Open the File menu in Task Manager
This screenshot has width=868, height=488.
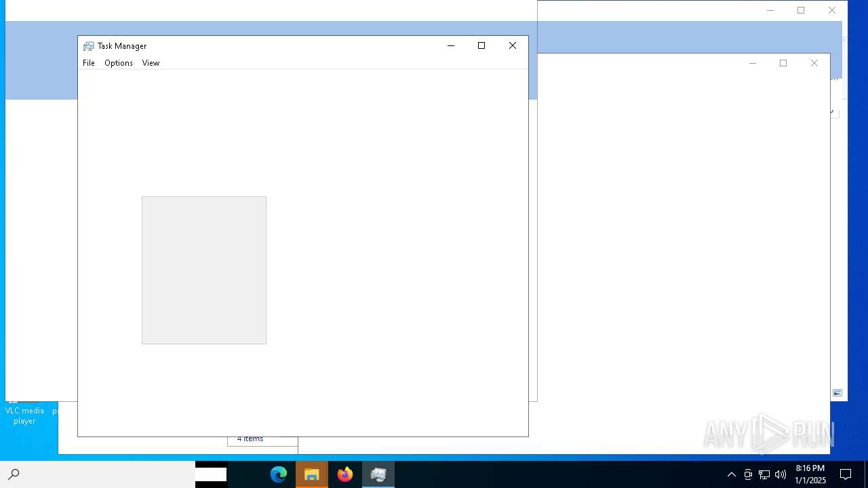click(x=89, y=63)
